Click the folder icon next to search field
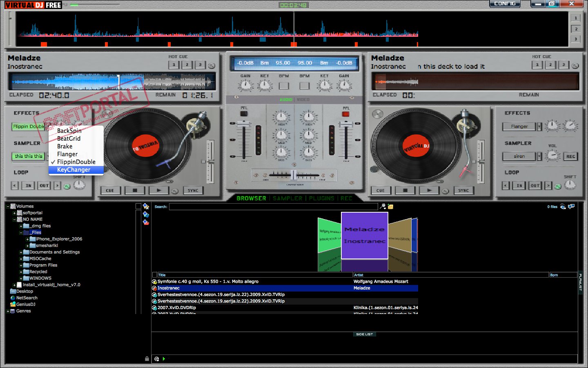The height and width of the screenshot is (368, 588). pos(390,207)
